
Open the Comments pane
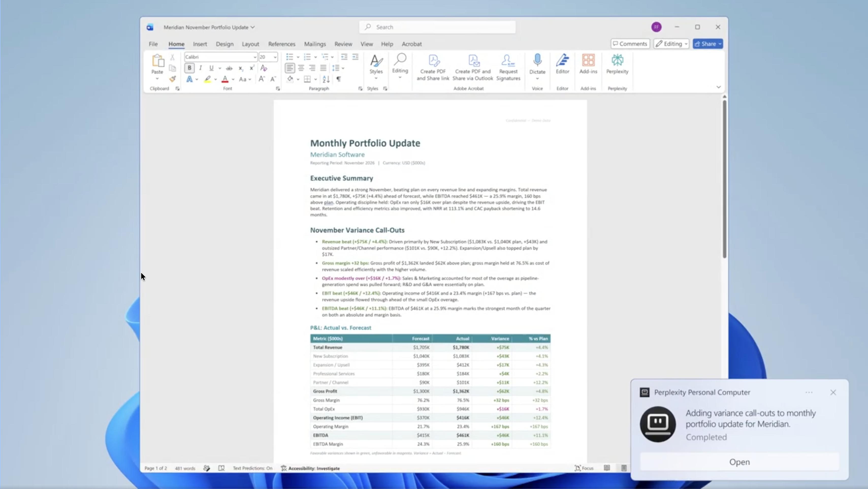click(630, 44)
